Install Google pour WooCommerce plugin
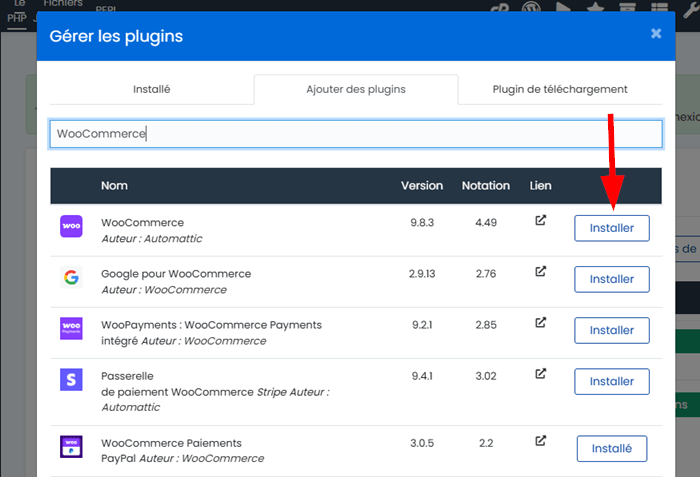Viewport: 700px width, 477px height. [x=612, y=279]
